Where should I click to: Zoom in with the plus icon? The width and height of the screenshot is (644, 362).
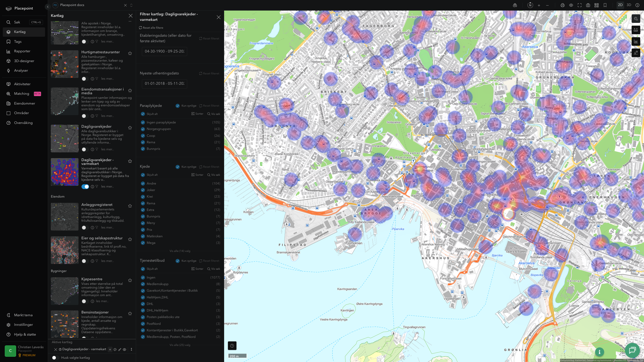coord(539,5)
